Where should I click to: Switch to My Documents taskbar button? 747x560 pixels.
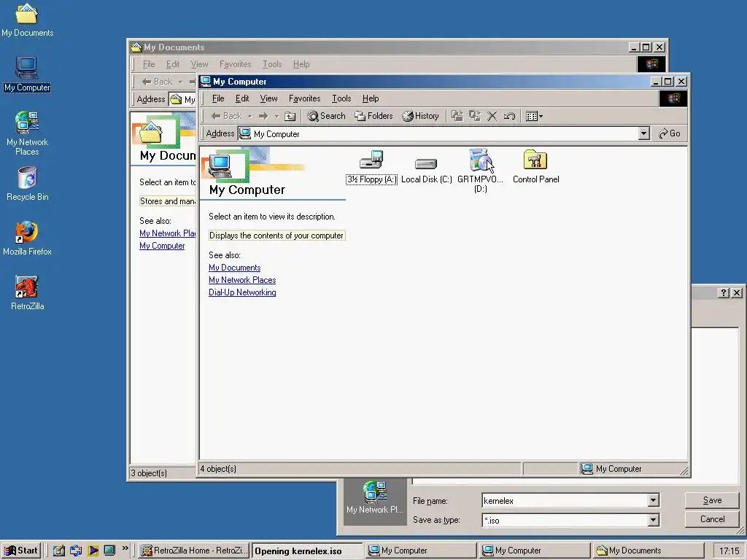click(649, 551)
